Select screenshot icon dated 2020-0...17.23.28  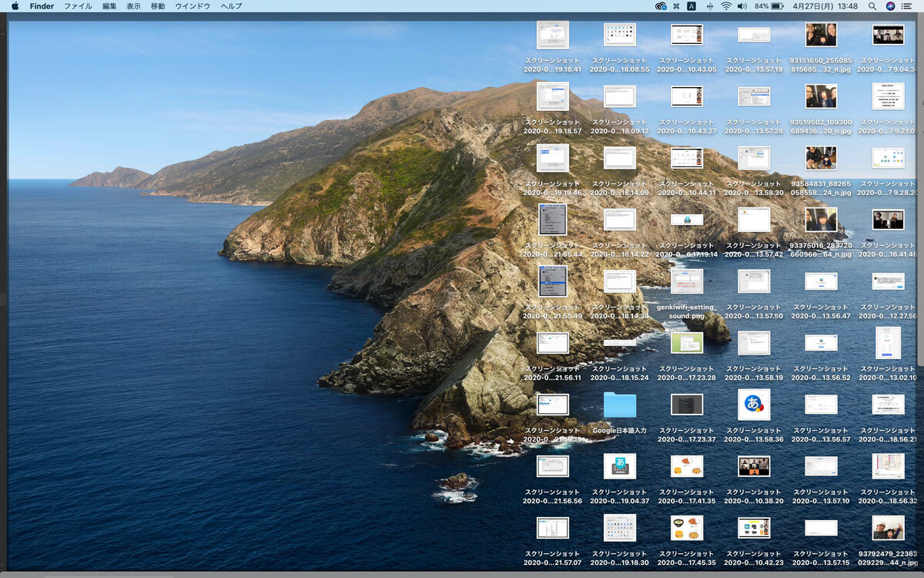[687, 343]
